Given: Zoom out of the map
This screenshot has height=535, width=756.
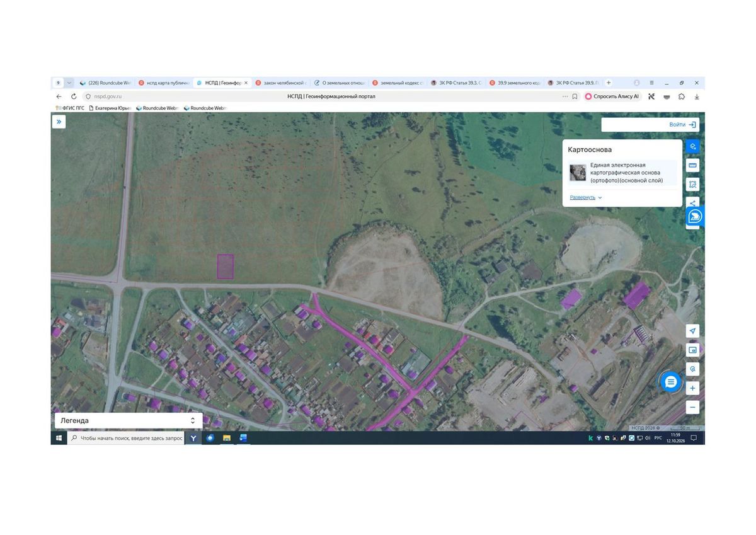Looking at the screenshot, I should coord(692,407).
